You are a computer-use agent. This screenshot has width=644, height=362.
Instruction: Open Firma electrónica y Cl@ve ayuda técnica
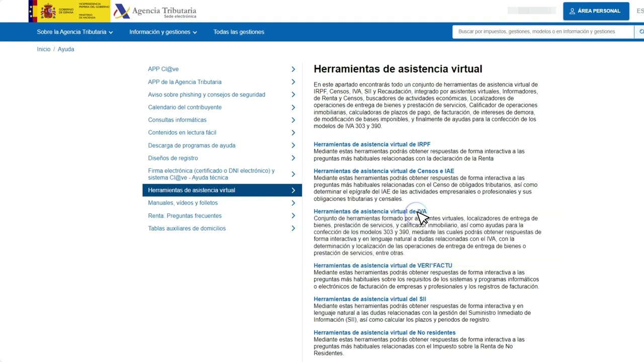pos(211,174)
